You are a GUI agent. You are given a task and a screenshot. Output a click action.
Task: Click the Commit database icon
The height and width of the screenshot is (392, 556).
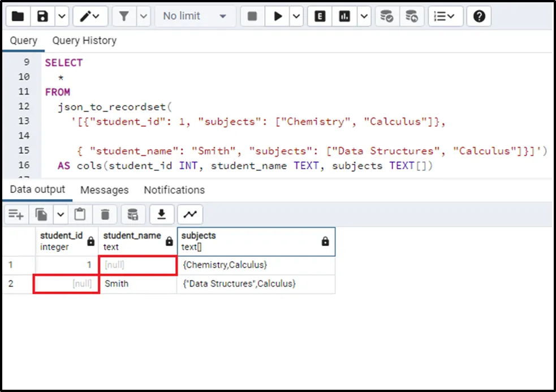pos(387,16)
